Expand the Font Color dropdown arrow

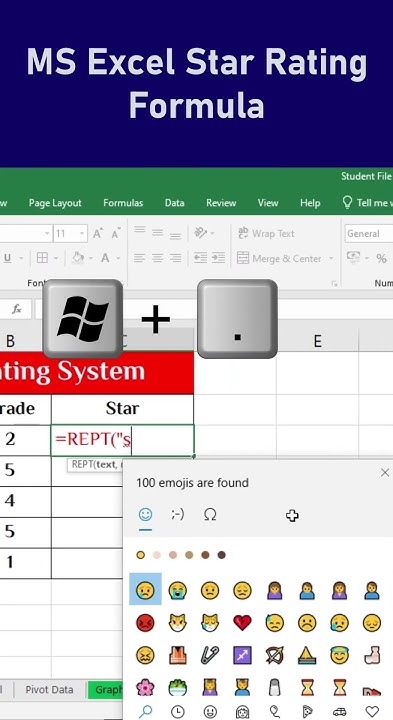point(118,259)
